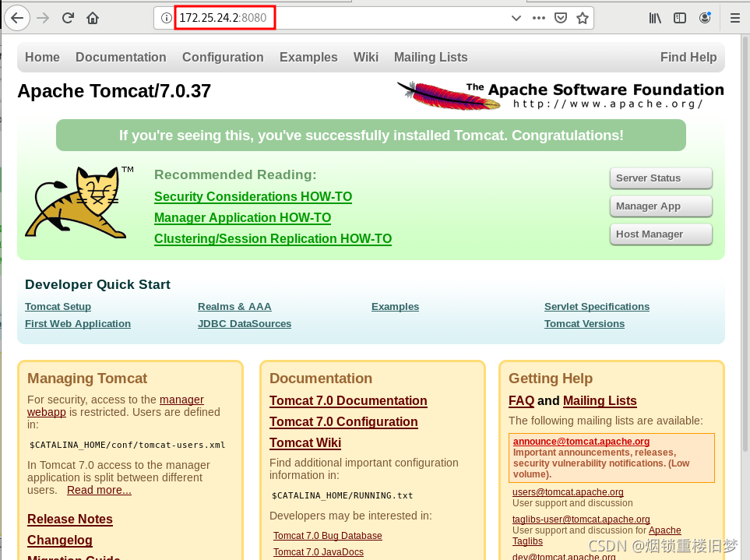Open the Release Notes link
The image size is (750, 560).
tap(70, 519)
